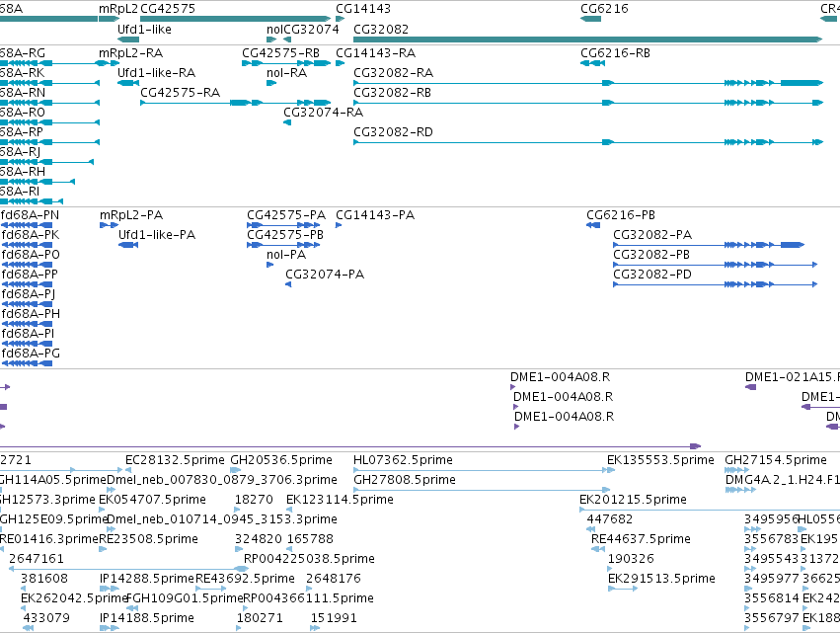Select the RE44637.5prime EST label
This screenshot has height=633, width=840.
tap(641, 540)
